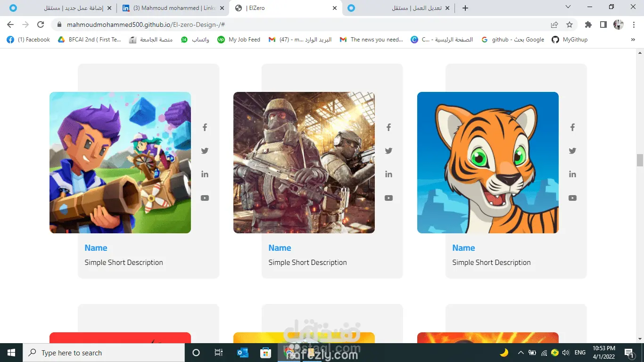Close the ElZero tab
The height and width of the screenshot is (362, 644).
tap(335, 8)
